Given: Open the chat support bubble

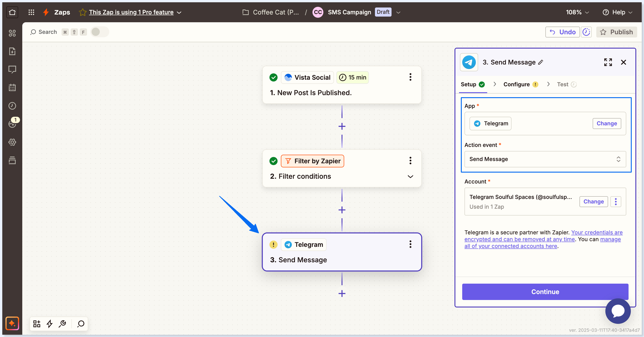Looking at the screenshot, I should (x=618, y=311).
